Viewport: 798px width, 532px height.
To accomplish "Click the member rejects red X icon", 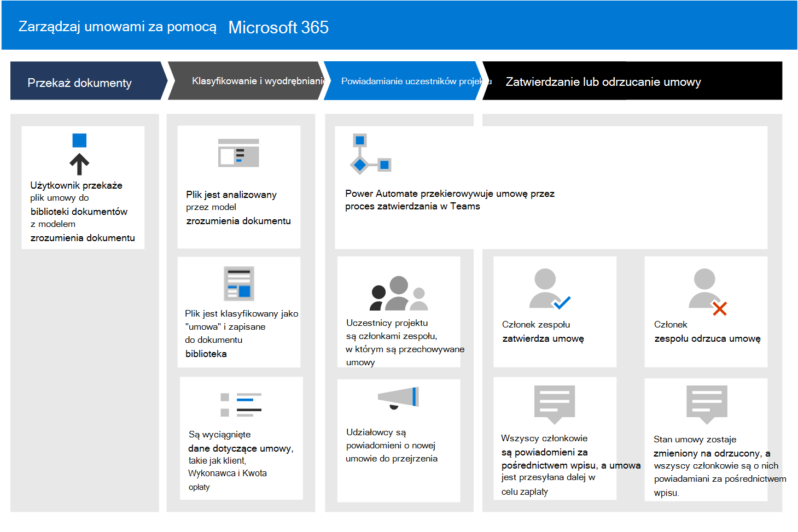I will coord(707,292).
